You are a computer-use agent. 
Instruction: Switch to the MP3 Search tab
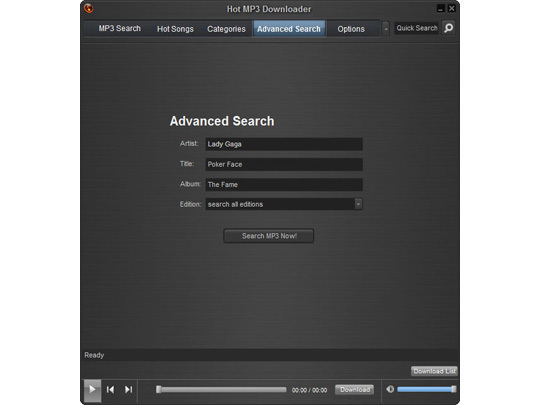pos(120,29)
